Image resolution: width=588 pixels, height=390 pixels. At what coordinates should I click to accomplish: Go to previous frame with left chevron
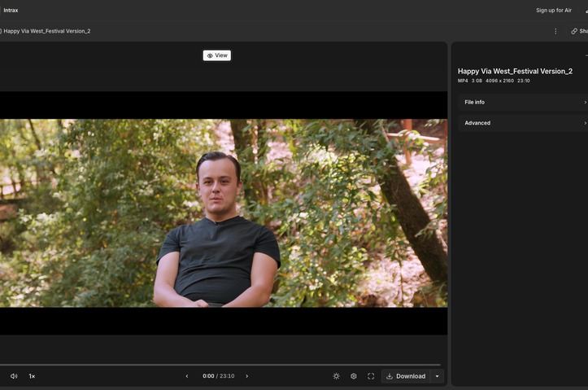click(187, 376)
